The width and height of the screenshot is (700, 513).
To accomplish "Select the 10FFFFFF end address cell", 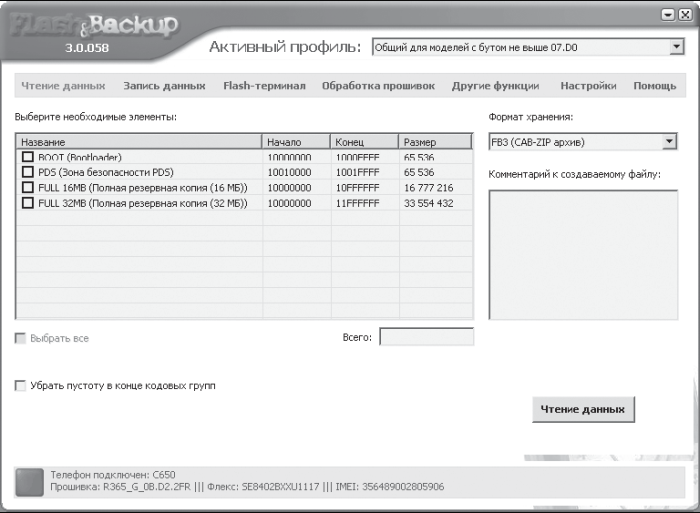I will (357, 188).
